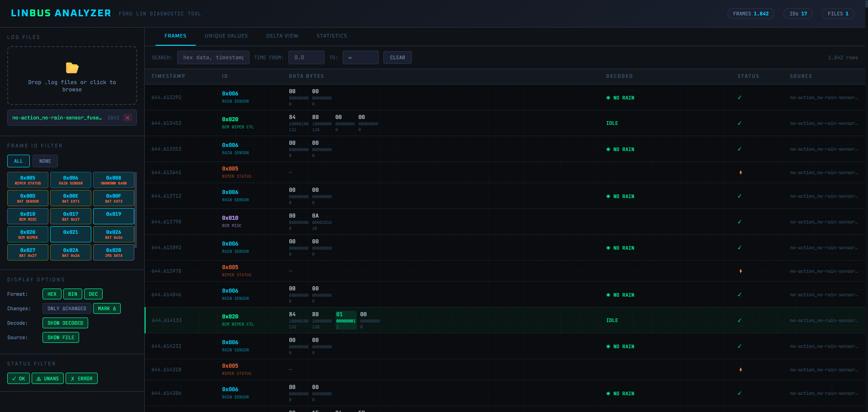
Task: Select NONE in frame ID filter
Action: [x=45, y=161]
